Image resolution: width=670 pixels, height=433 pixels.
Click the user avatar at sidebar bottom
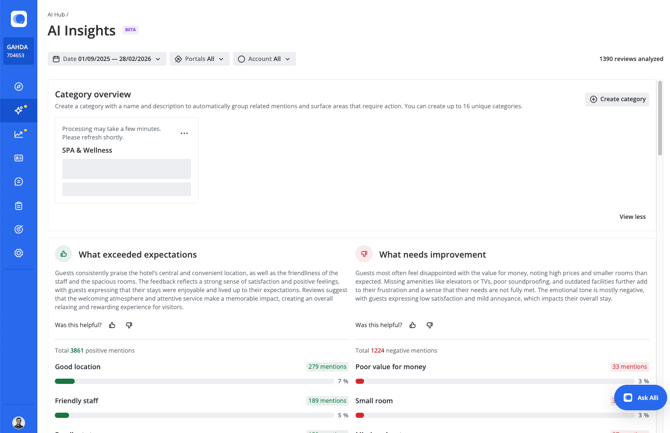[x=18, y=422]
